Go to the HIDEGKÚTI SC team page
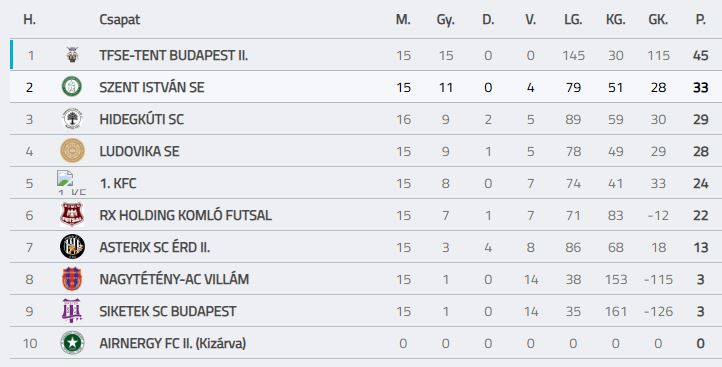722x367 pixels. tap(141, 119)
